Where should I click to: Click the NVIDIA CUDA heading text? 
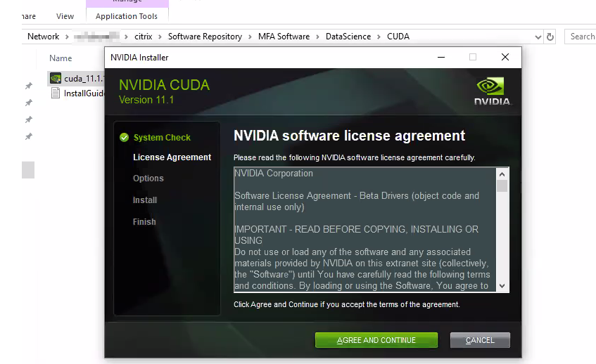[x=164, y=85]
